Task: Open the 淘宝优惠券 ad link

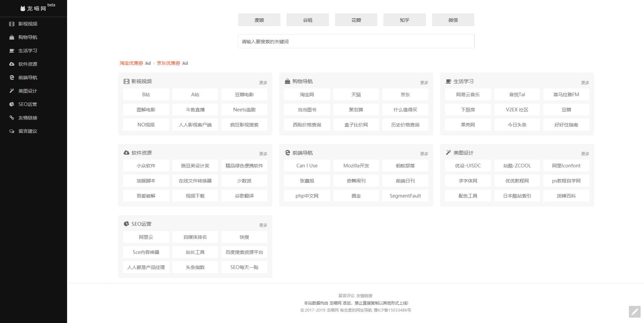Action: coord(131,63)
